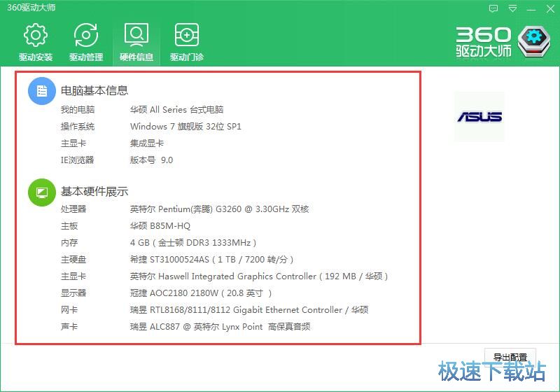Select the 希捷 ST31000524AS hard disk text

(x=212, y=260)
